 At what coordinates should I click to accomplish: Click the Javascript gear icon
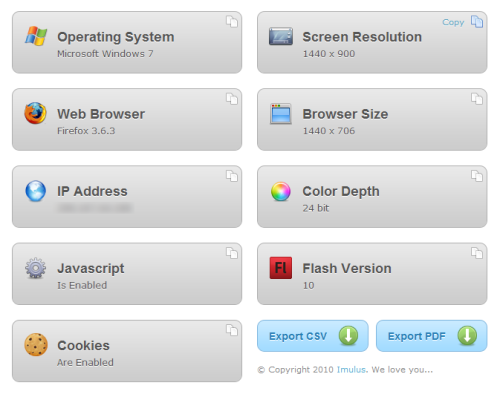click(x=35, y=268)
